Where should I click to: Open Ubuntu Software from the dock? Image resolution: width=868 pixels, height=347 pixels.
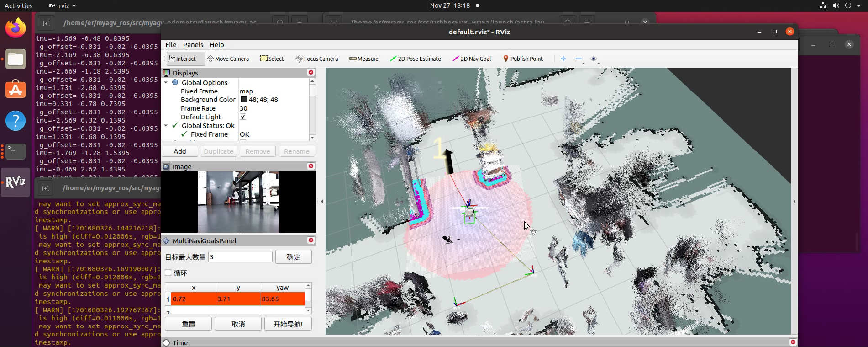click(16, 90)
